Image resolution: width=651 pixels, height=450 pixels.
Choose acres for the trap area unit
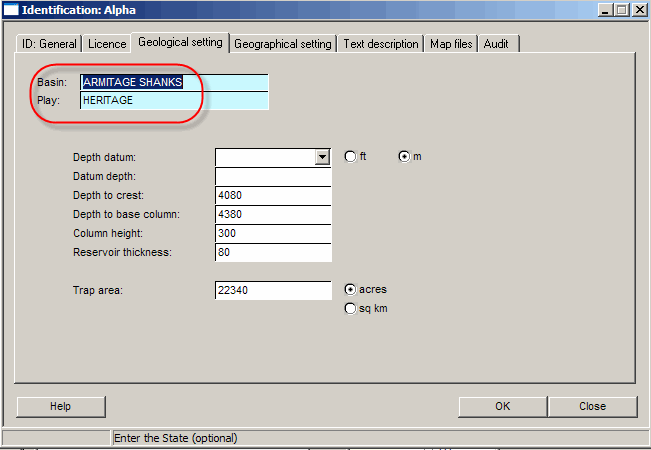coord(350,289)
